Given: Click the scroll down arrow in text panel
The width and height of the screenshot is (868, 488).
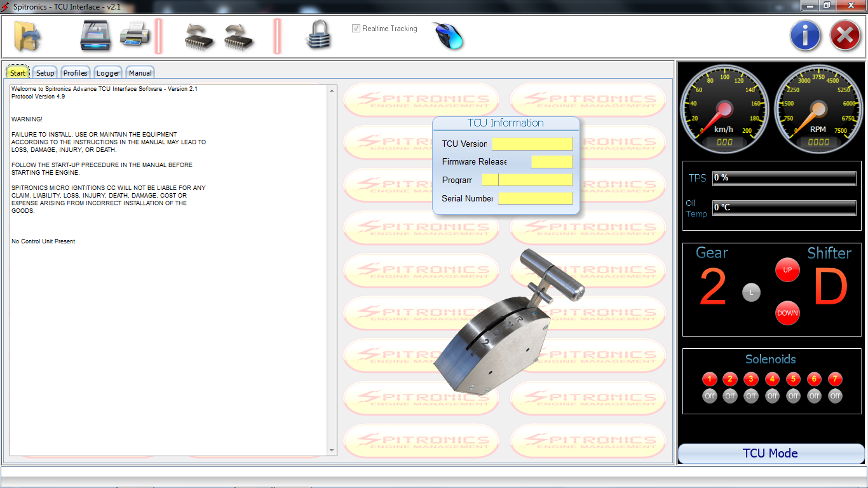Looking at the screenshot, I should 332,451.
